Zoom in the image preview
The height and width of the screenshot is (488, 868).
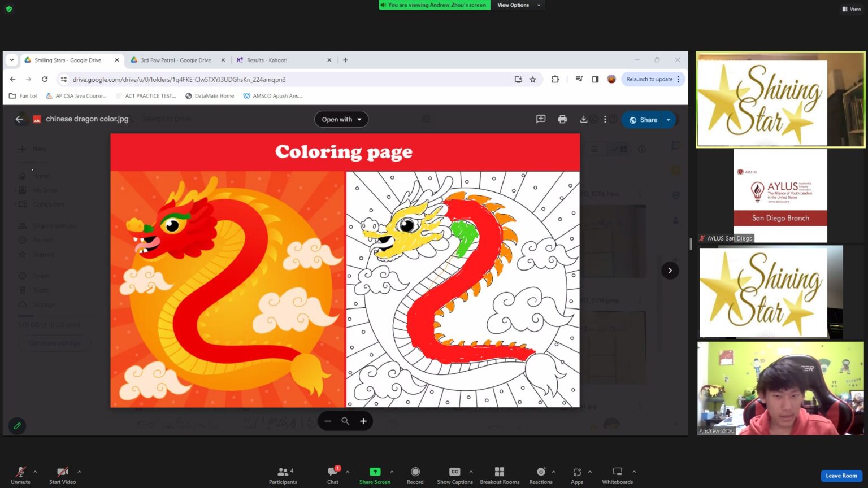363,421
